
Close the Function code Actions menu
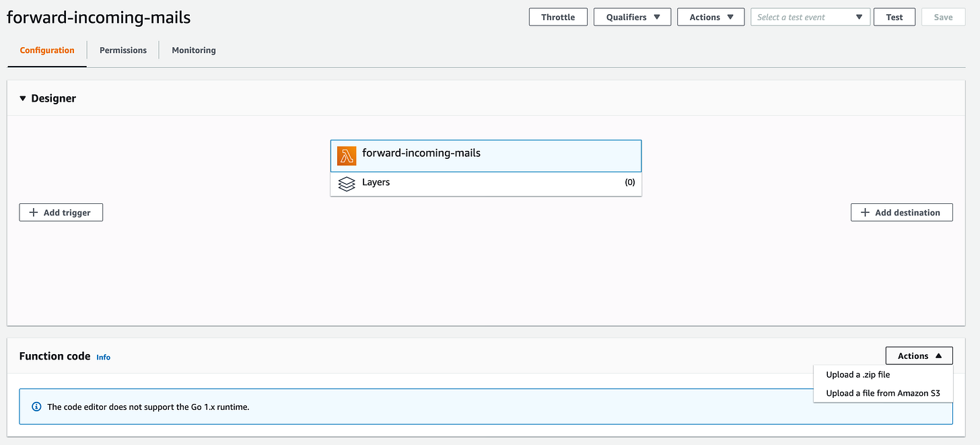[x=919, y=356]
